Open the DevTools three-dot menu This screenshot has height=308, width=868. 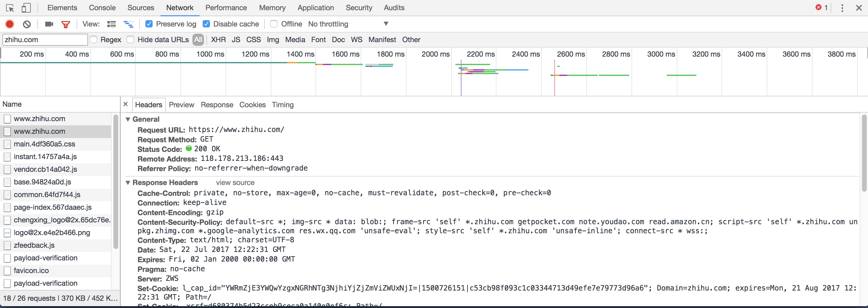(x=842, y=8)
